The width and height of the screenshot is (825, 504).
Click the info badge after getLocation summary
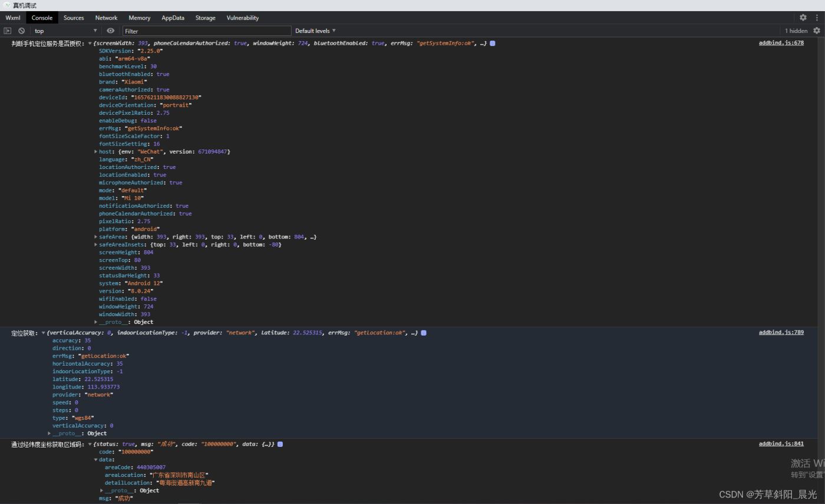424,333
